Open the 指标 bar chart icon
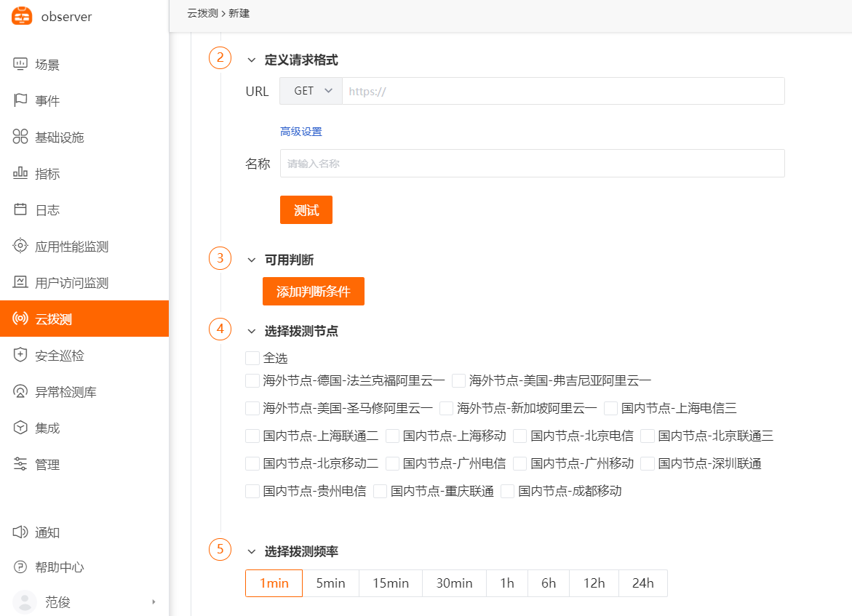The height and width of the screenshot is (616, 852). pos(20,173)
